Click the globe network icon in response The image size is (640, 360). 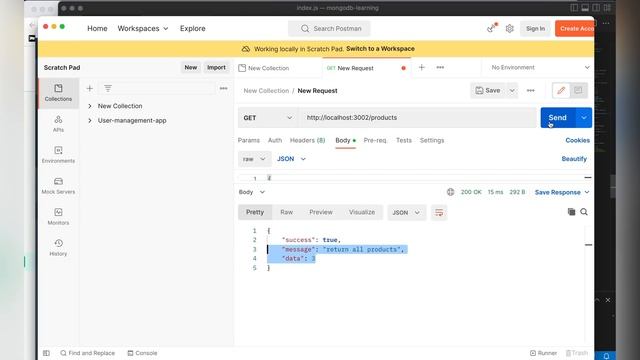tap(450, 192)
